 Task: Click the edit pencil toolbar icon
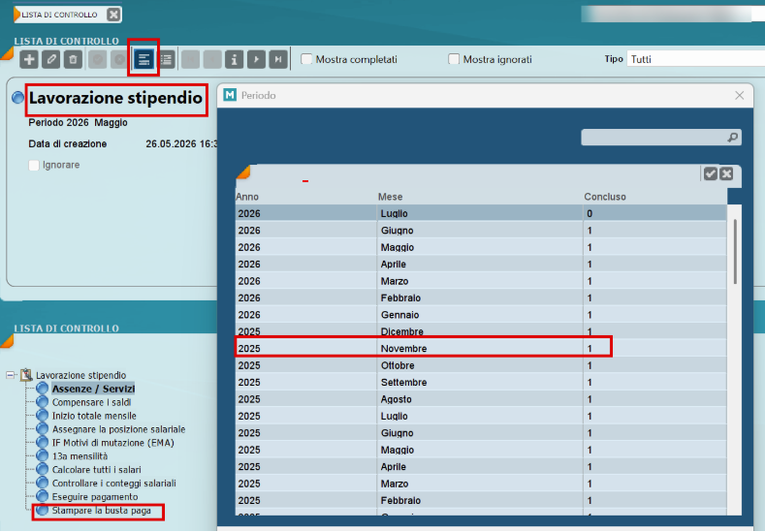[x=51, y=59]
